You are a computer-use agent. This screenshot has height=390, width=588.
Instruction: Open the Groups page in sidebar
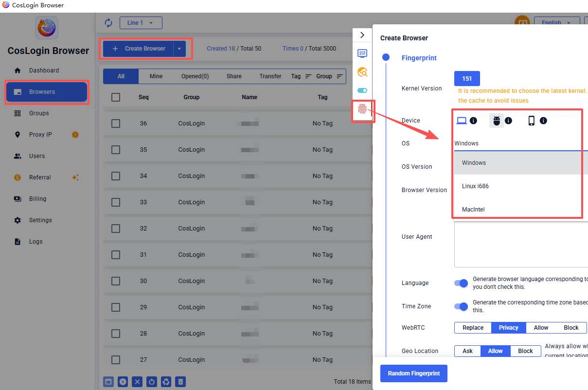47,113
